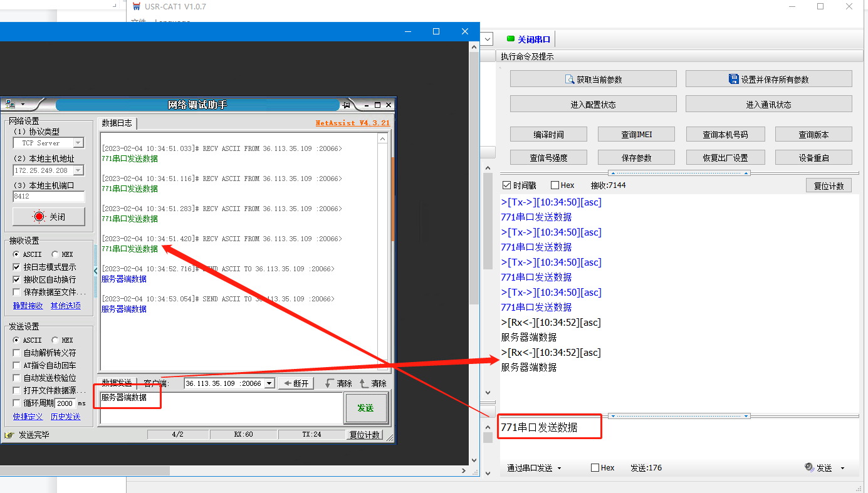Image resolution: width=868 pixels, height=493 pixels.
Task: Expand the client address 36.113.35.109 dropdown
Action: pos(269,383)
